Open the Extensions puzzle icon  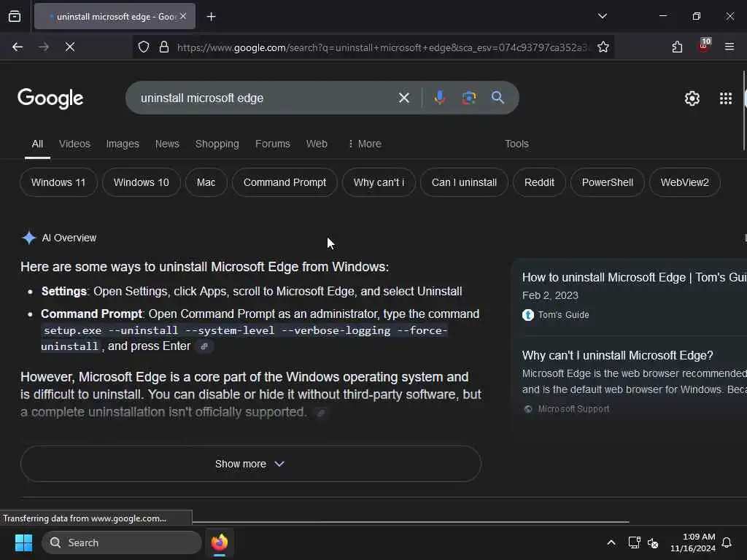[x=677, y=47]
